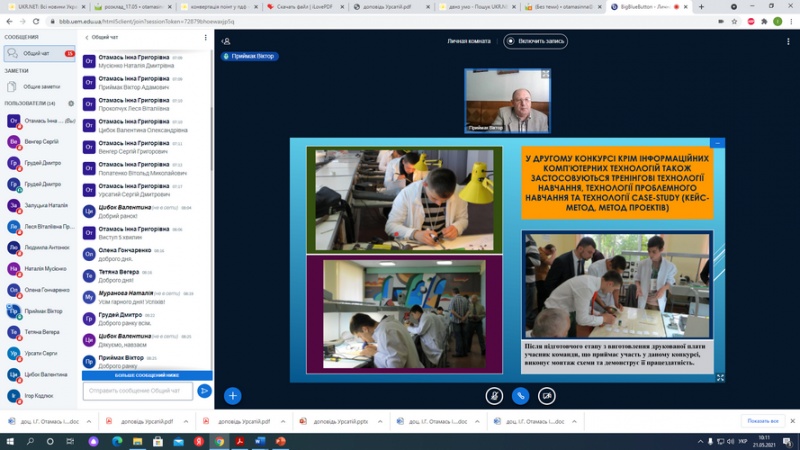This screenshot has height=450, width=800.
Task: Click the message input field
Action: pyautogui.click(x=138, y=390)
